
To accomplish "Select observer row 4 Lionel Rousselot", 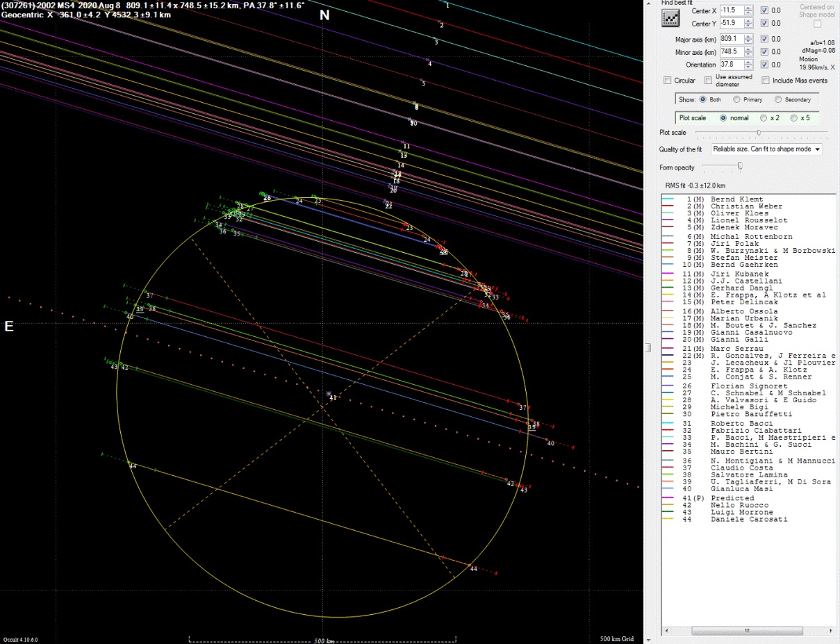I will point(749,220).
